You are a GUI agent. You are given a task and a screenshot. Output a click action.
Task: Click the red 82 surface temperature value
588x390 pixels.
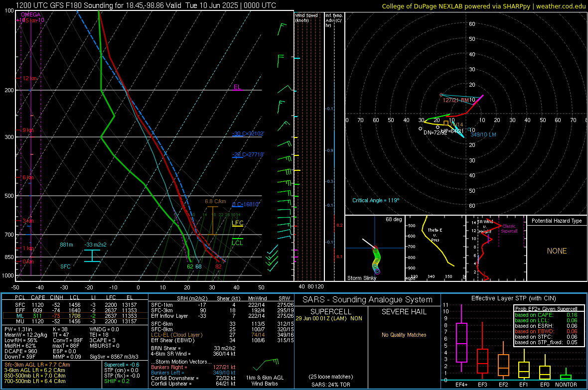[218, 266]
